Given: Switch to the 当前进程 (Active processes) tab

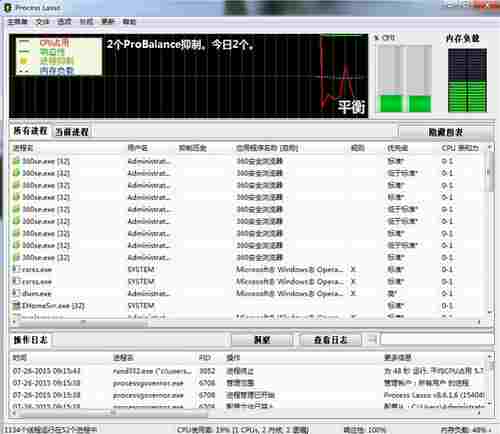Looking at the screenshot, I should tap(72, 132).
